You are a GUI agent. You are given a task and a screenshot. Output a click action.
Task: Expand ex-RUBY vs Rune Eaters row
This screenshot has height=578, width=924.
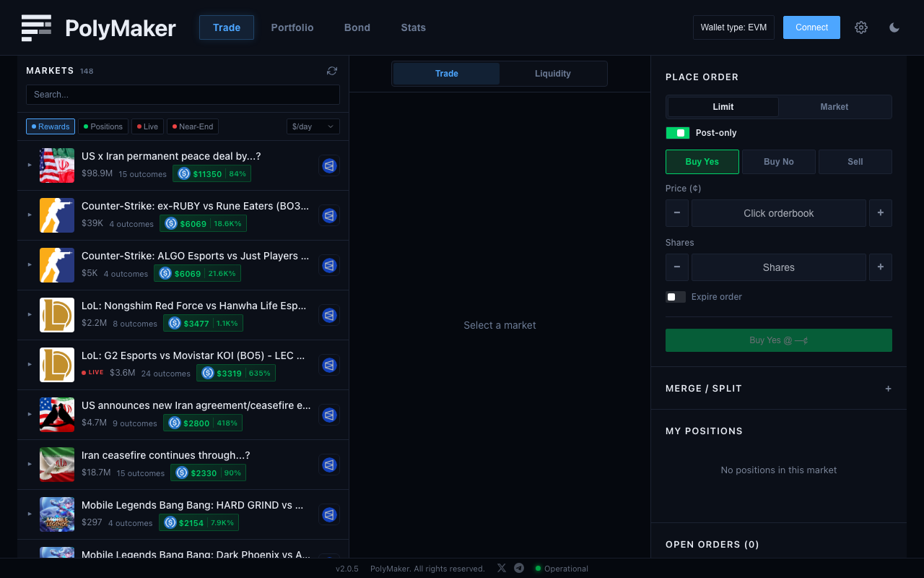tap(30, 215)
